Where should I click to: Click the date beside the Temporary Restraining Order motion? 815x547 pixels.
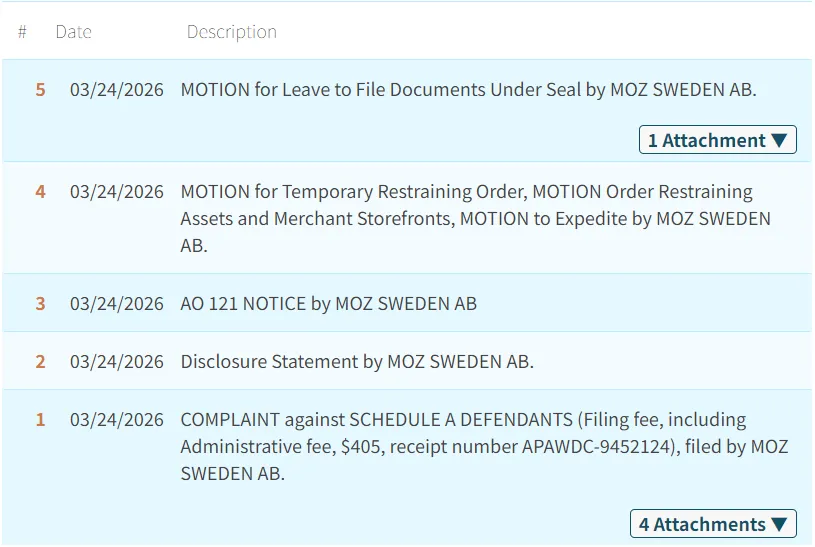(x=116, y=191)
